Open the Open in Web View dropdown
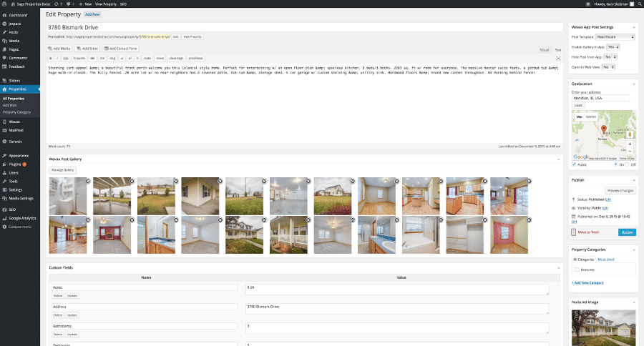The width and height of the screenshot is (644, 346). 608,67
